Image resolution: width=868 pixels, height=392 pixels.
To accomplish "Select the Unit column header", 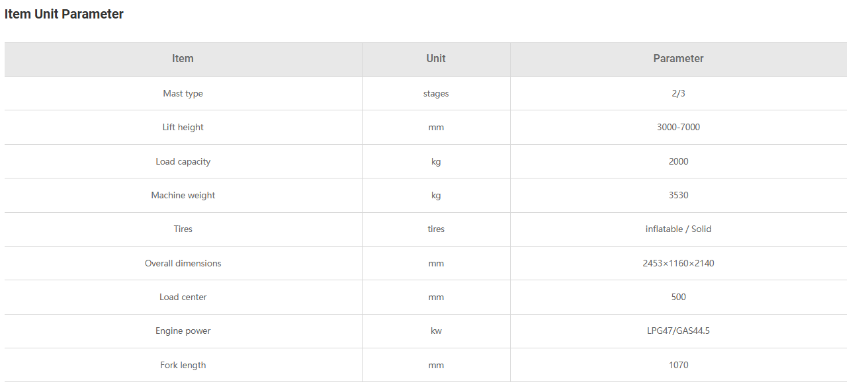I will 436,59.
